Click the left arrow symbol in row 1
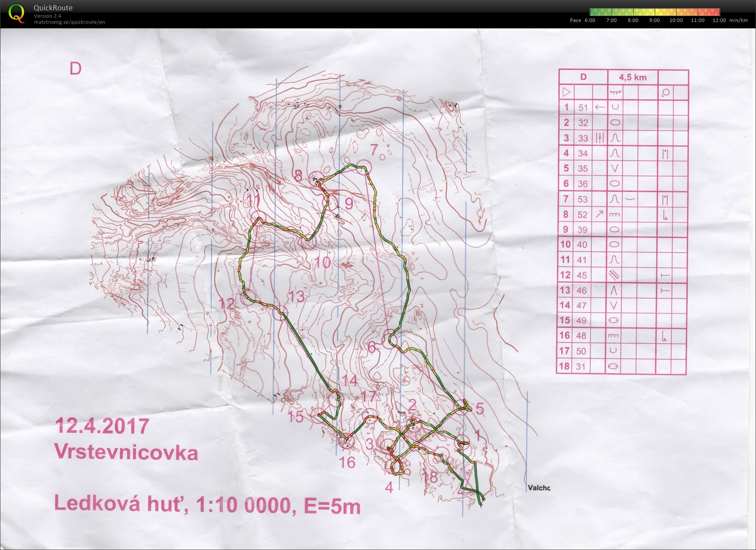 (600, 107)
